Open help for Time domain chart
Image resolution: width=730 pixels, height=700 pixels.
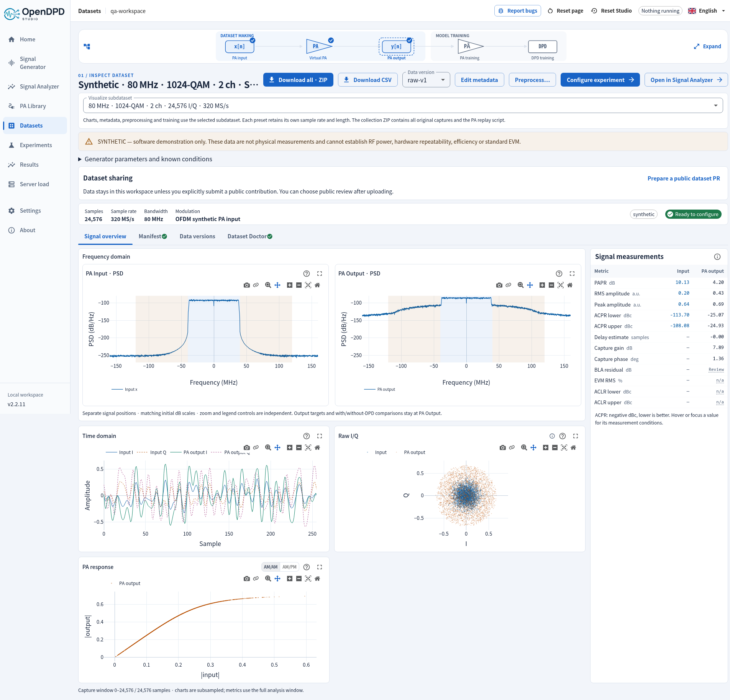click(307, 436)
